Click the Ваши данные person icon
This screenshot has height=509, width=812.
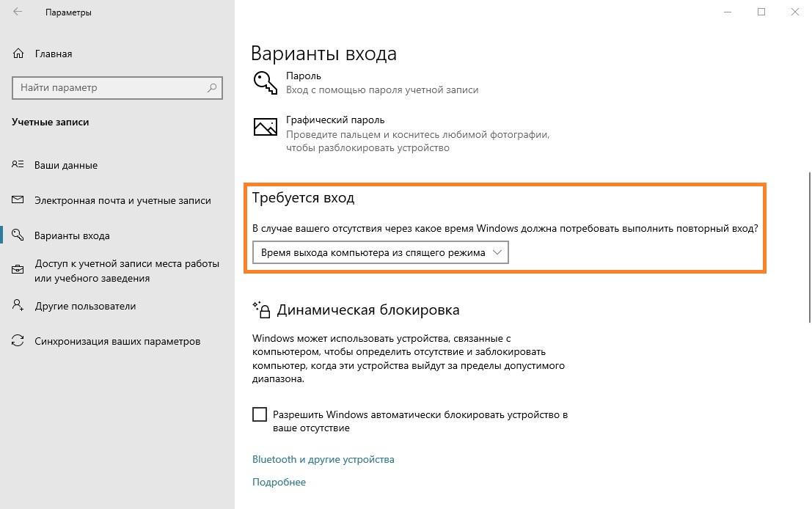pos(18,164)
